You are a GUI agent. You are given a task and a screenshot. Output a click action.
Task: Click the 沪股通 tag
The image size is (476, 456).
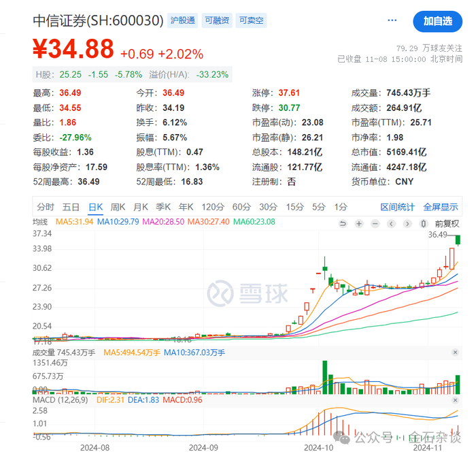click(x=182, y=20)
